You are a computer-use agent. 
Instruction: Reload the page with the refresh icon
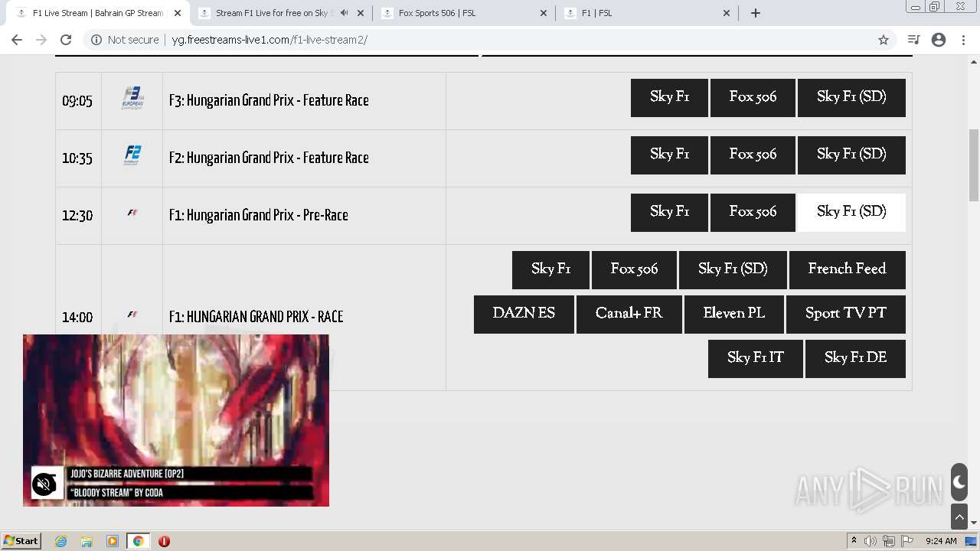click(x=66, y=40)
